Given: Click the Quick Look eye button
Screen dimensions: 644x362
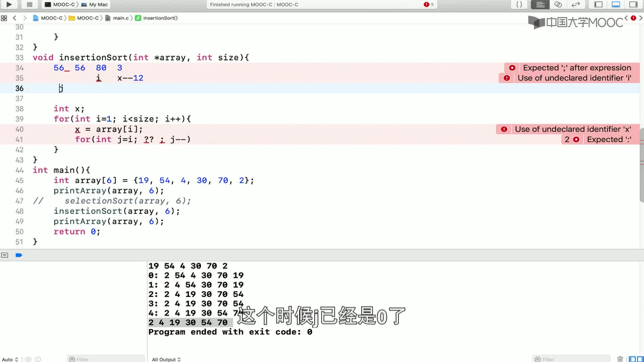Looking at the screenshot, I should [x=29, y=359].
